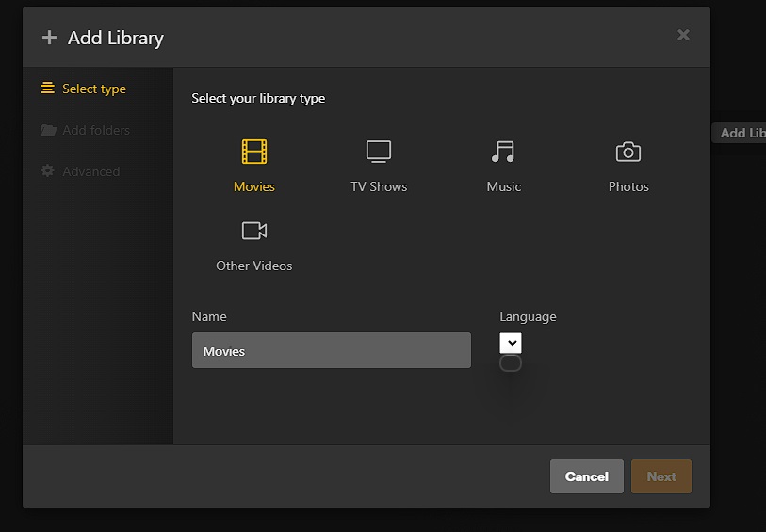Click the plus icon beside Add Library
The height and width of the screenshot is (532, 766).
click(49, 37)
